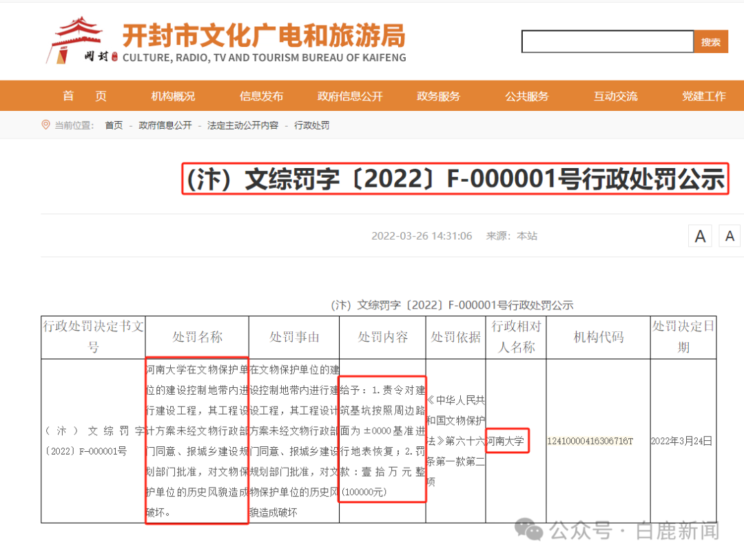Click the 当前位置: breadcrumb label
The height and width of the screenshot is (560, 744).
click(74, 125)
